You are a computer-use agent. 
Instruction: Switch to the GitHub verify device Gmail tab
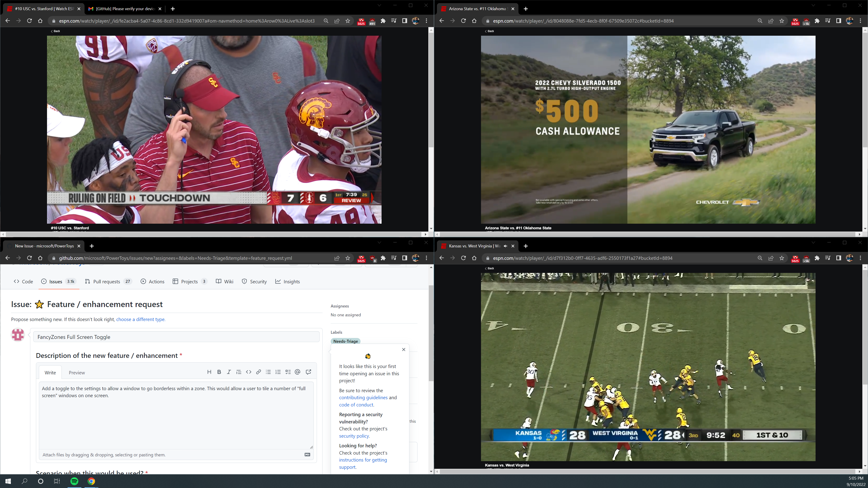(x=125, y=9)
